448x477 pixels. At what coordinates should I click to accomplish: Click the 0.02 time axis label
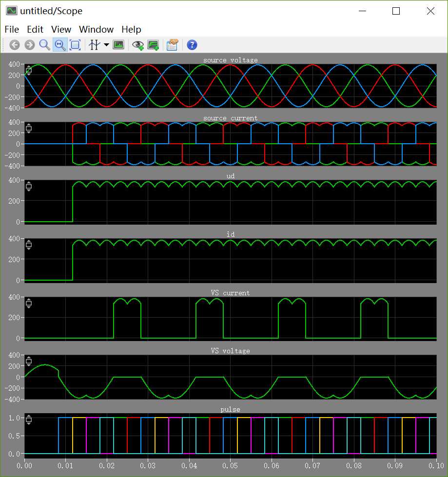(x=107, y=466)
